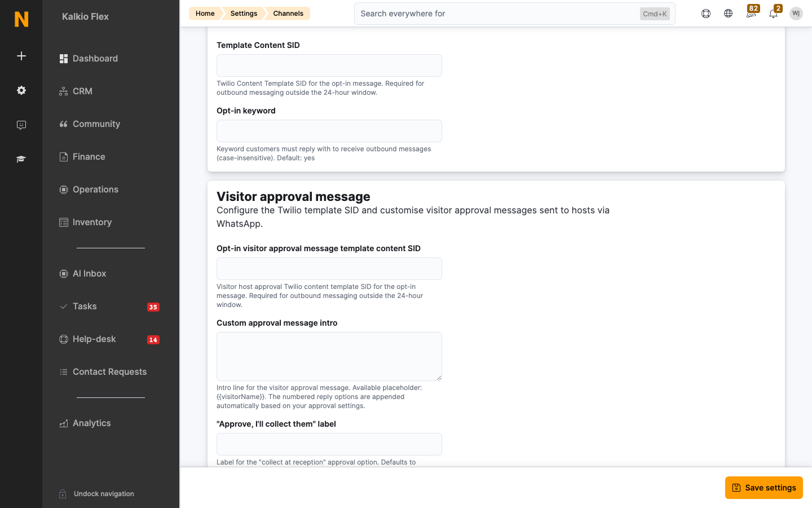The width and height of the screenshot is (812, 508).
Task: Focus Template Content SID field
Action: coord(329,65)
